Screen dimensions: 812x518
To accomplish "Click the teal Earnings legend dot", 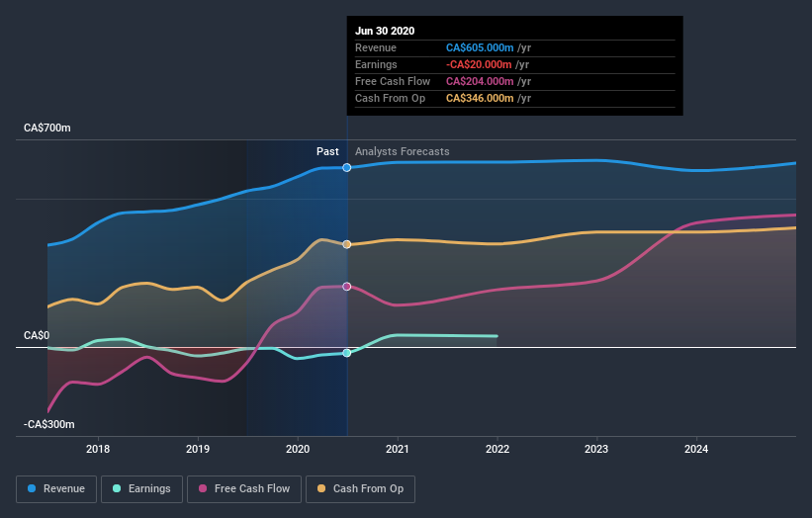I will (117, 488).
